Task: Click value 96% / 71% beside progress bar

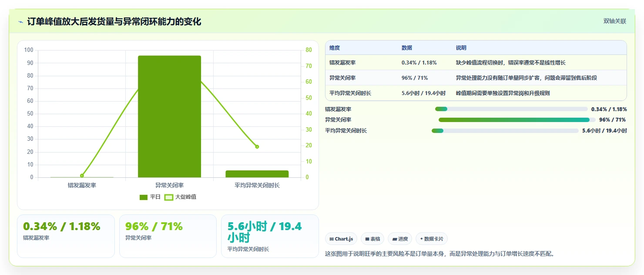Action: click(x=612, y=120)
